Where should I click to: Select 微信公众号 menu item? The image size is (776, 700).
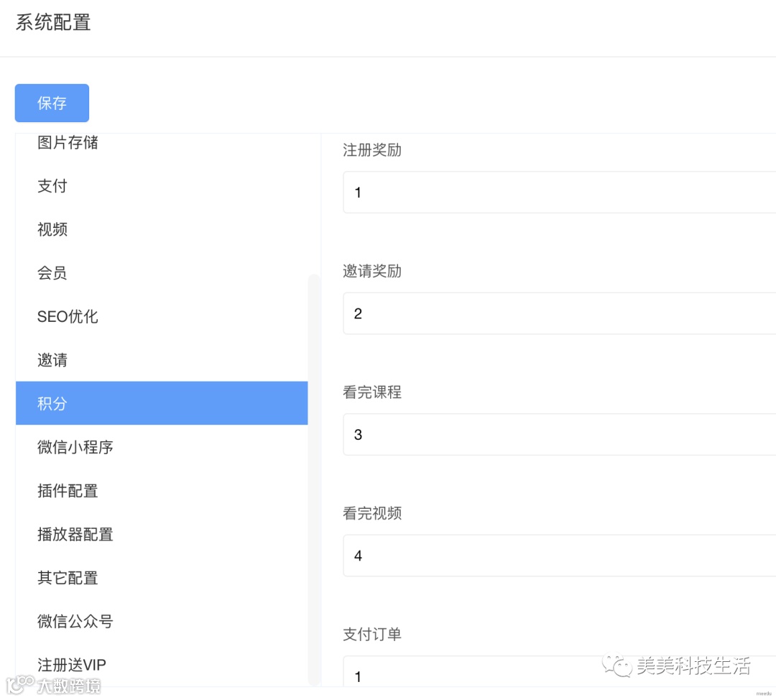pos(75,622)
